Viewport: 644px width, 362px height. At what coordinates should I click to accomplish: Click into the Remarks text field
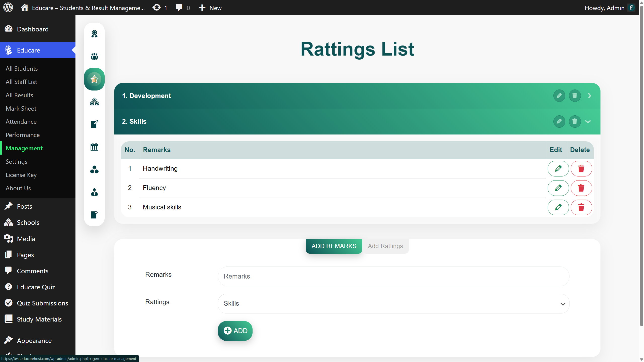(x=393, y=276)
